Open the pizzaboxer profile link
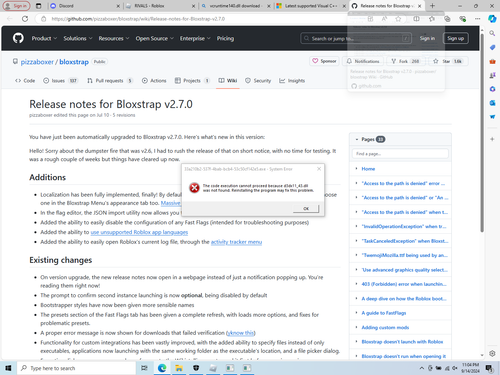 pos(37,62)
